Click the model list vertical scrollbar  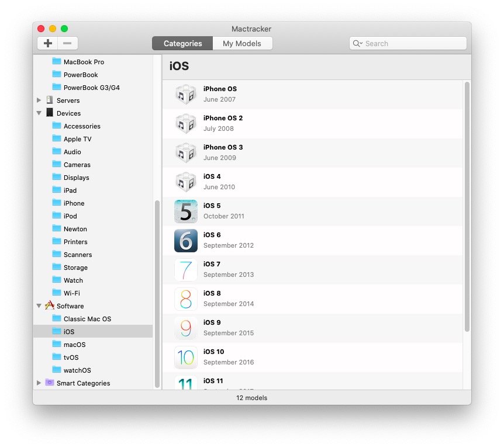[x=467, y=207]
